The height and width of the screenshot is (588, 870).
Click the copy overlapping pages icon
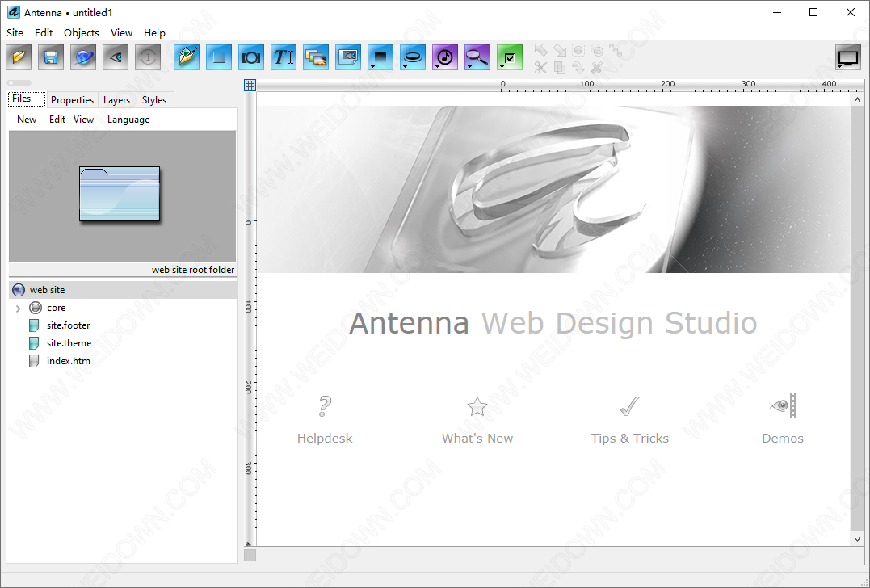pos(560,68)
